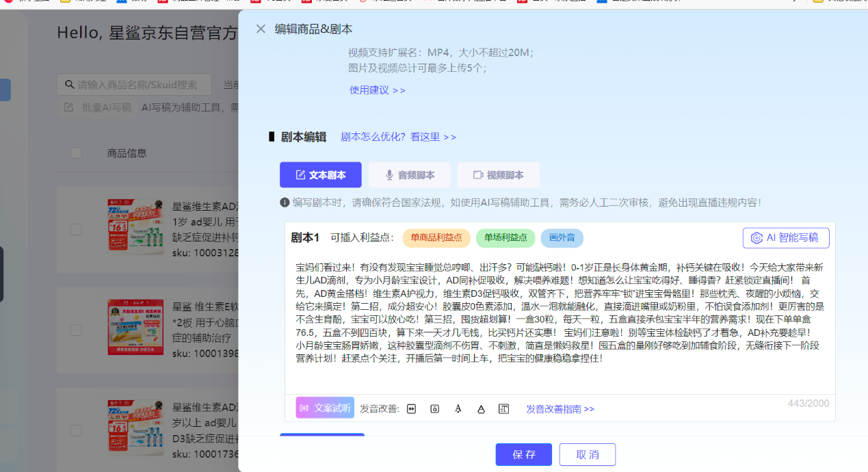
Task: Open the sku 10001736 product thumbnail
Action: (135, 428)
